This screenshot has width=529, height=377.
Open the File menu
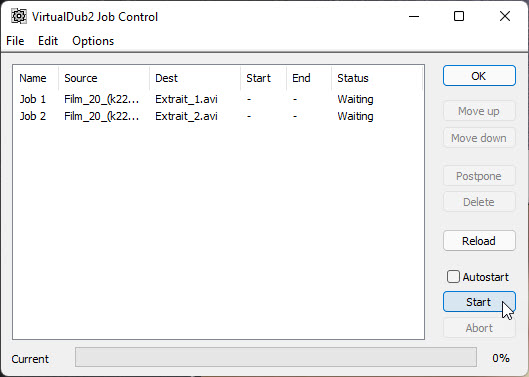pyautogui.click(x=15, y=41)
